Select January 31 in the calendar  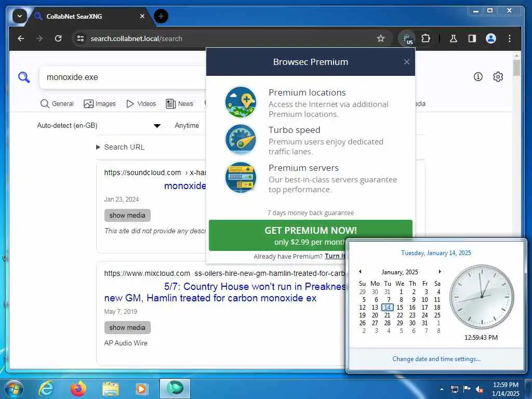click(x=424, y=323)
